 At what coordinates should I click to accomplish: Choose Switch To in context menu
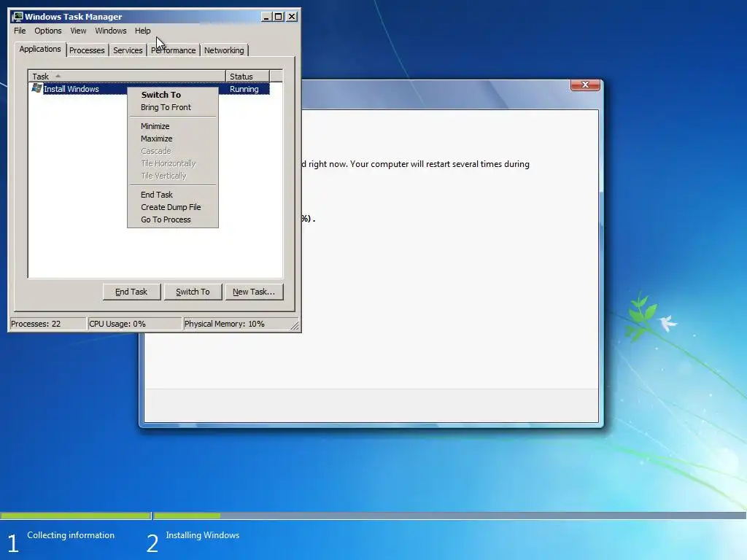[172, 95]
